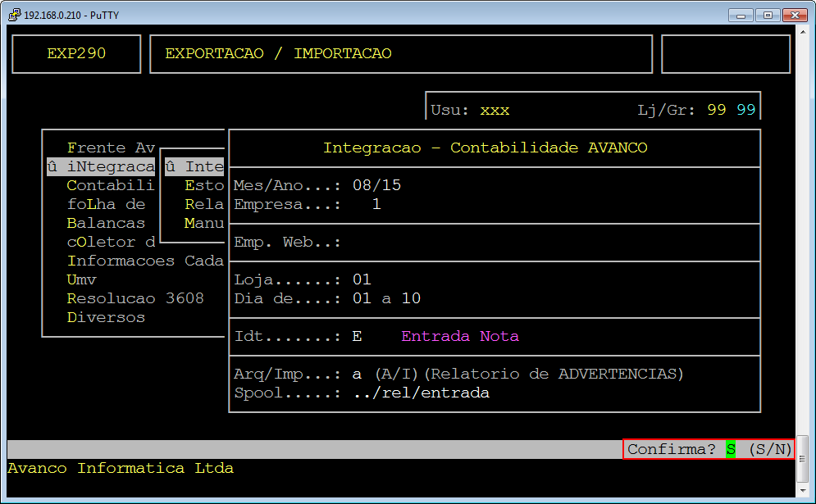The height and width of the screenshot is (504, 816).
Task: Maximize the PuTTY terminal window
Action: coord(768,15)
